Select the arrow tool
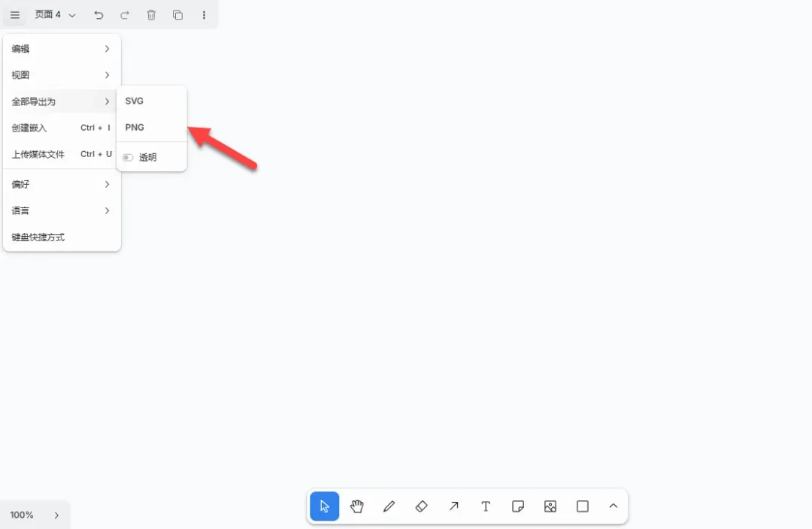 pos(454,506)
